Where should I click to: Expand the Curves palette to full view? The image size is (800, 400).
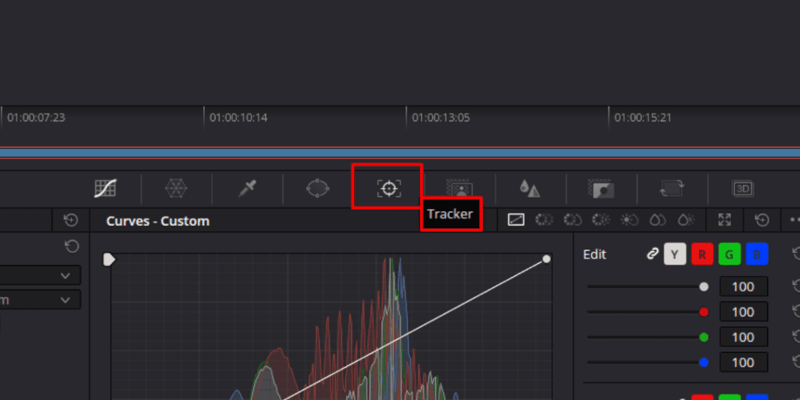(x=724, y=220)
